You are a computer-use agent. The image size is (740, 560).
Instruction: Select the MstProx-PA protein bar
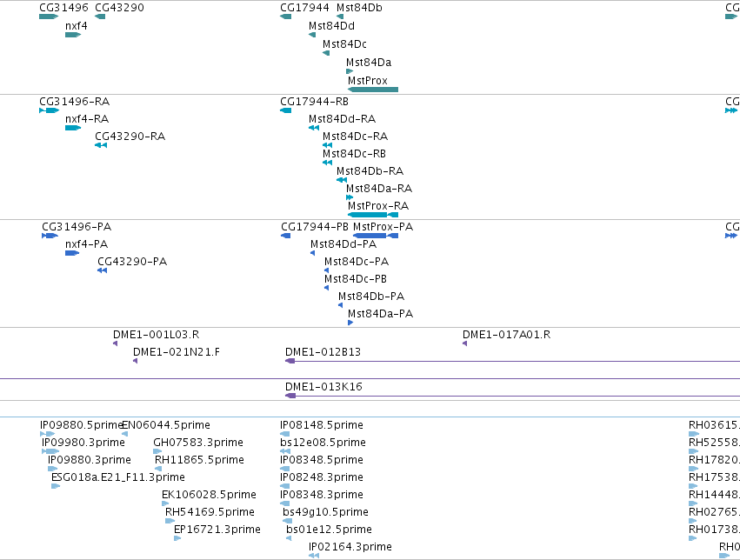(376, 236)
